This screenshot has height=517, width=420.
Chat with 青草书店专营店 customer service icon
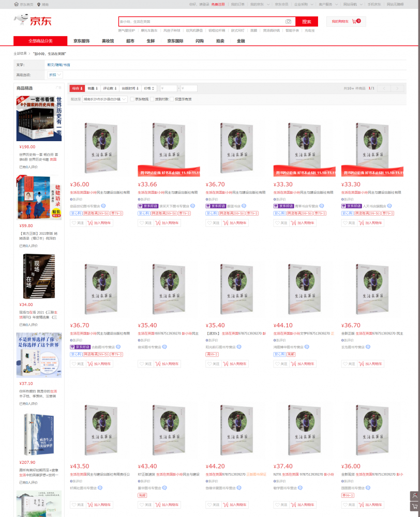coord(322,206)
